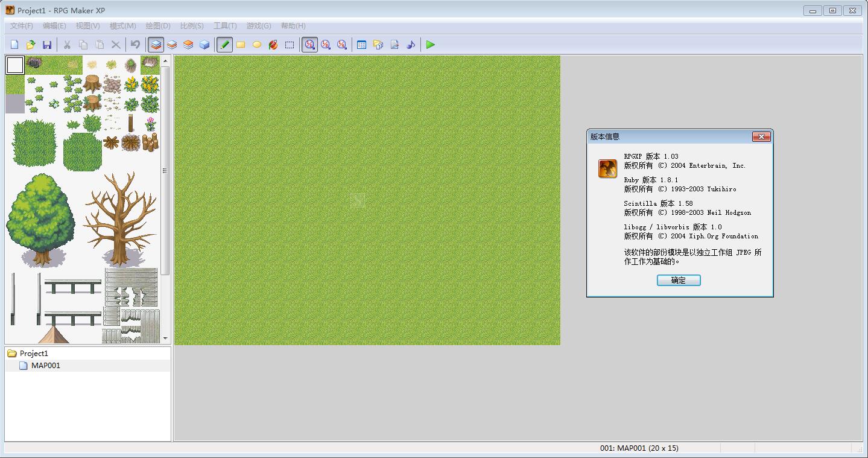Pick the gray blank tile in palette
The image size is (868, 458).
[15, 104]
